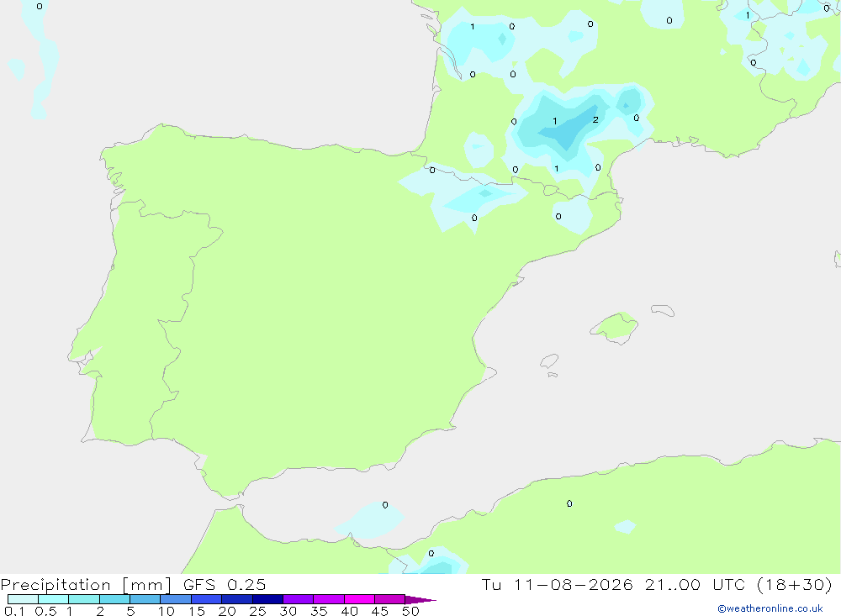Click the 'GFS 0.25' model label
Screen dimensions: 841x616
coord(225,585)
